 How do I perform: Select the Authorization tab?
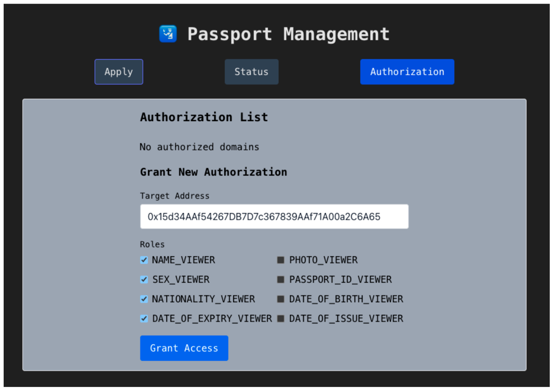[407, 72]
